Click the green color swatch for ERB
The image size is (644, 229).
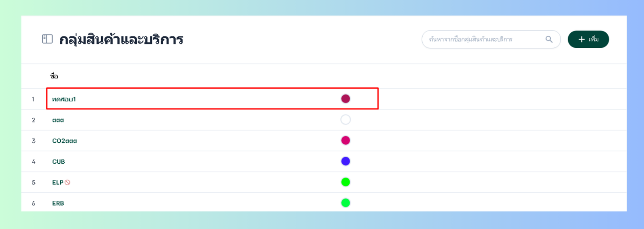pos(345,203)
